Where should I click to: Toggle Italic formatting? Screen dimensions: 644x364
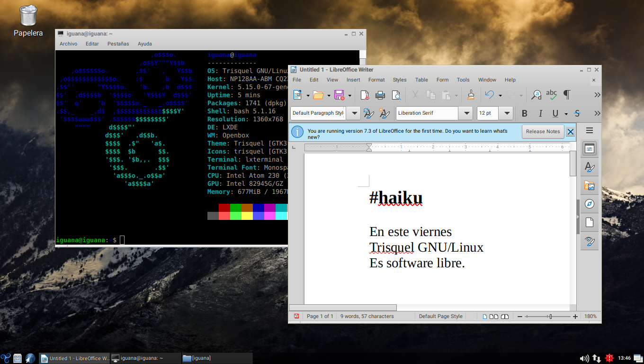coord(540,113)
